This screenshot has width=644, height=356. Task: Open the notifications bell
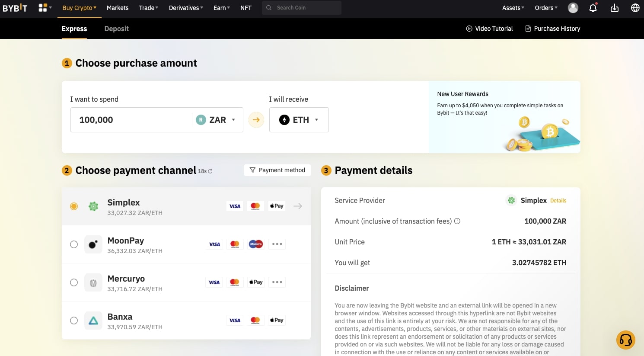coord(593,8)
